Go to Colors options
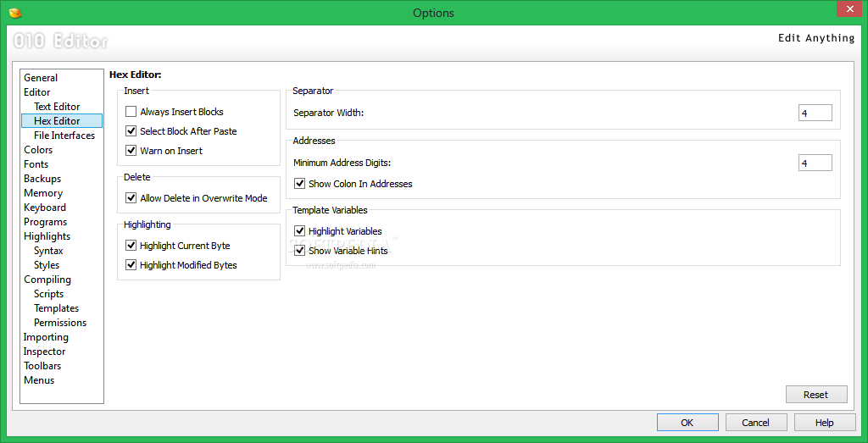Viewport: 868px width, 443px height. tap(38, 150)
